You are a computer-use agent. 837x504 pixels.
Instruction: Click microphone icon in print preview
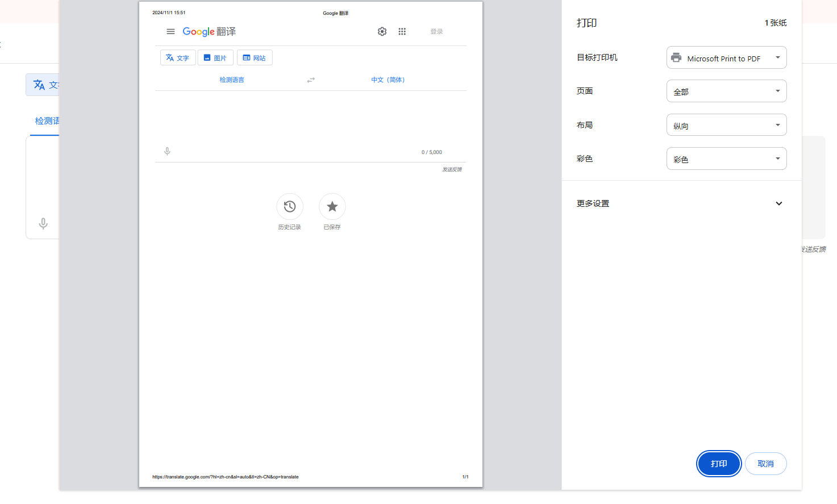(167, 151)
